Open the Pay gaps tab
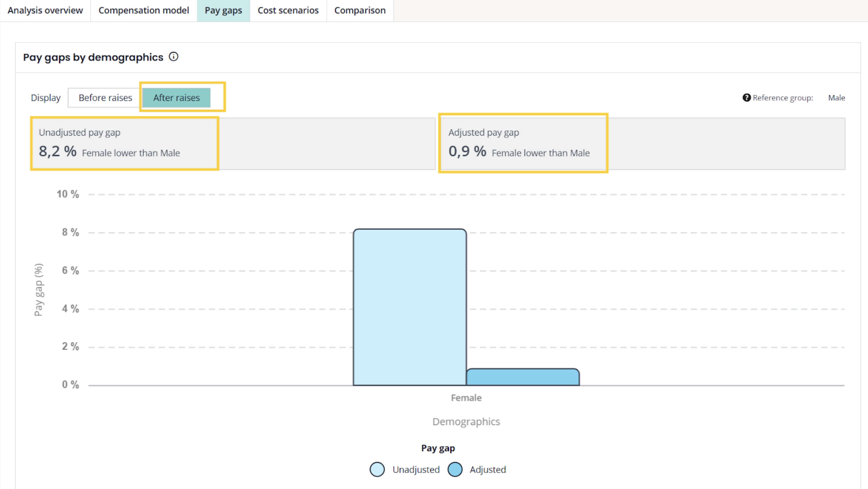Viewport: 868px width, 489px height. (223, 10)
